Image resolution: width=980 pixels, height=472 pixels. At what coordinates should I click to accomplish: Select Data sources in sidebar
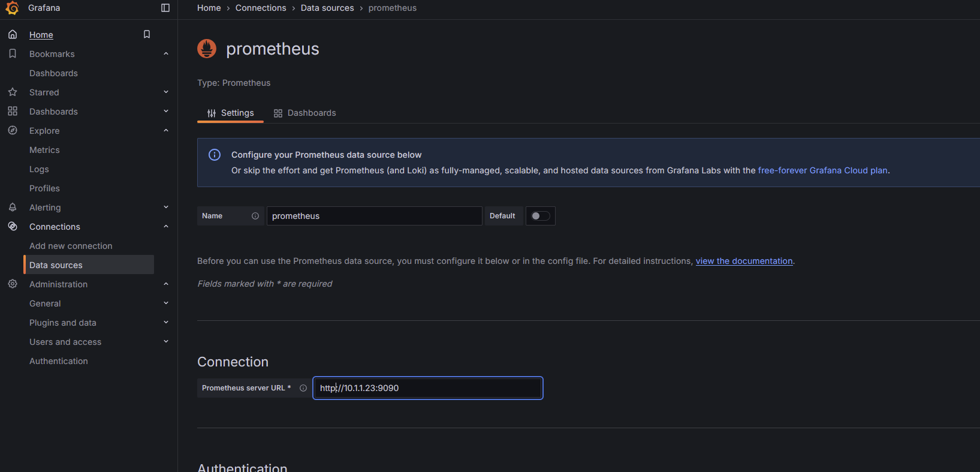(89, 264)
